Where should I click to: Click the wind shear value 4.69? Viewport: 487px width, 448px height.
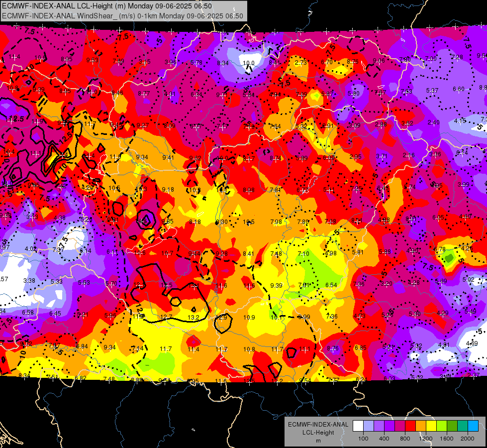coord(472,343)
